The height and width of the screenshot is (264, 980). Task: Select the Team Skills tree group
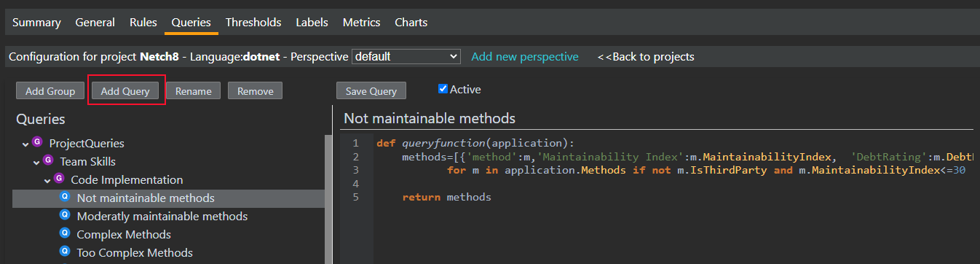coord(87,162)
